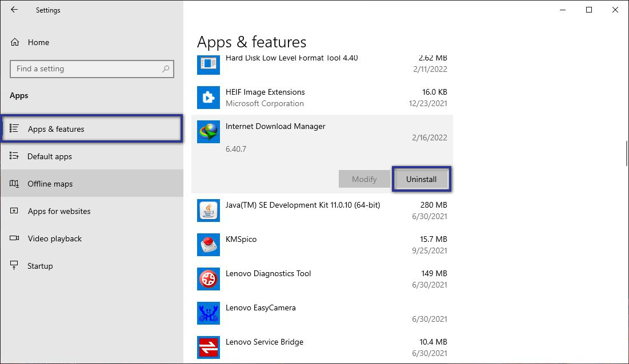Go back using the arrow in title bar
The height and width of the screenshot is (364, 629).
[14, 10]
